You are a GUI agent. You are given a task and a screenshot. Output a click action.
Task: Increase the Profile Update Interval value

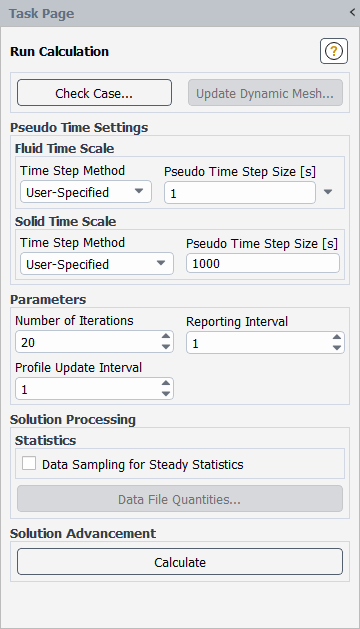(x=166, y=383)
